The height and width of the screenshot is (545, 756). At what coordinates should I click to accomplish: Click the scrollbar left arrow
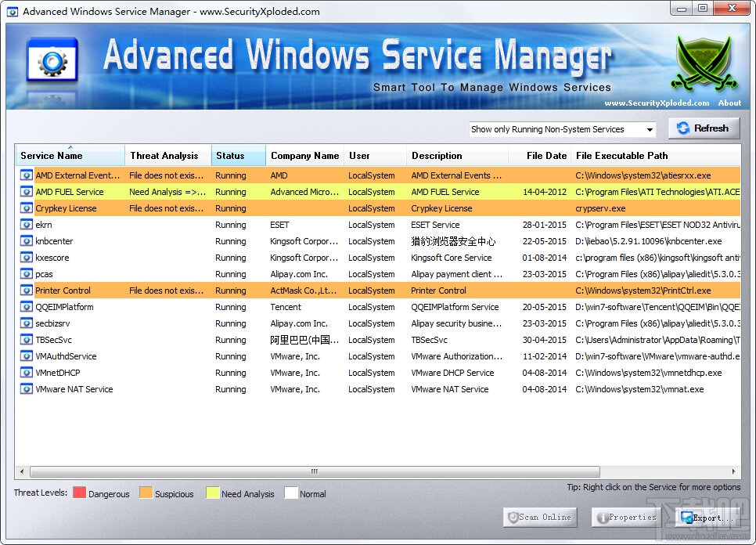coord(22,471)
